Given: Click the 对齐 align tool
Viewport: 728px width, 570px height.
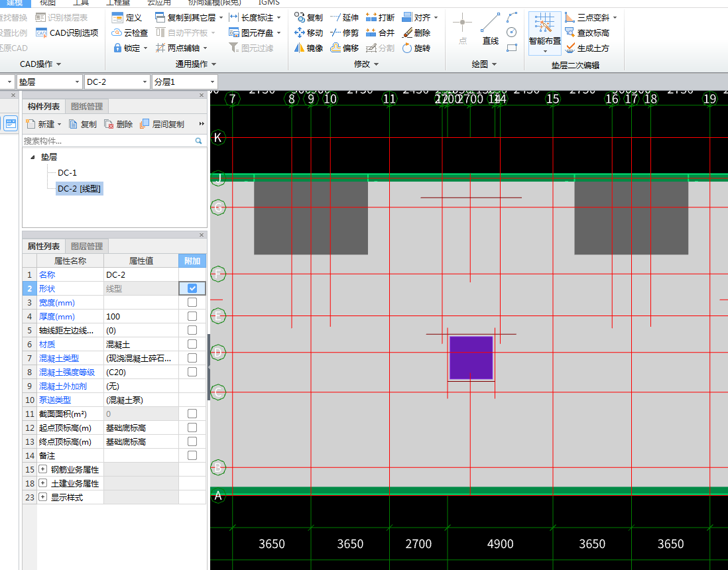Looking at the screenshot, I should (x=416, y=18).
